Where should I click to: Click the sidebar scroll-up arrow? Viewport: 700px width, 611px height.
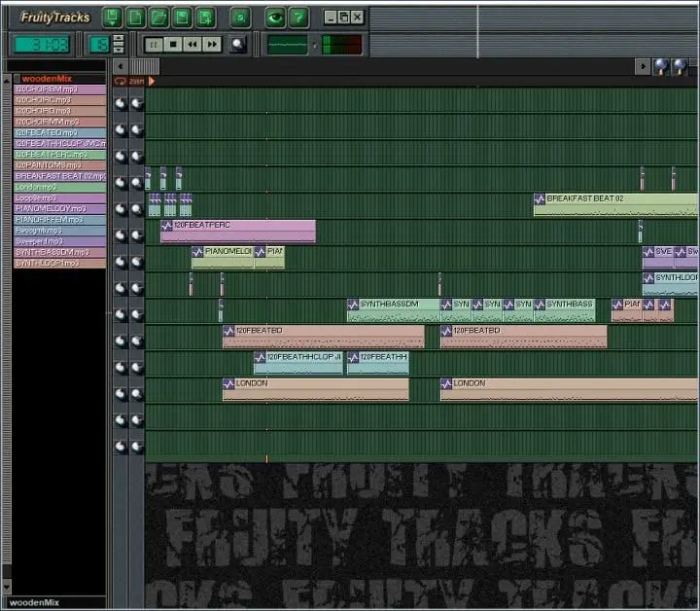click(7, 81)
